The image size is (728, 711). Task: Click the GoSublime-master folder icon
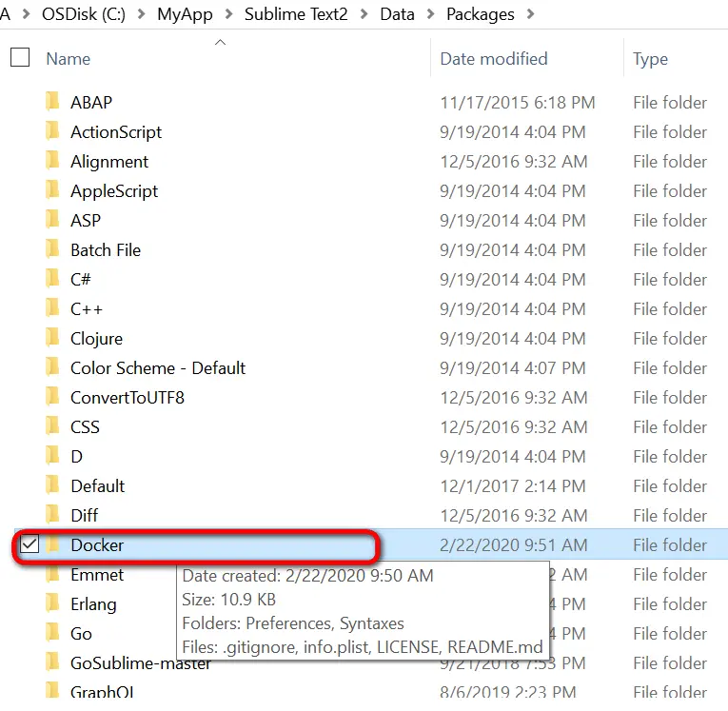click(52, 662)
